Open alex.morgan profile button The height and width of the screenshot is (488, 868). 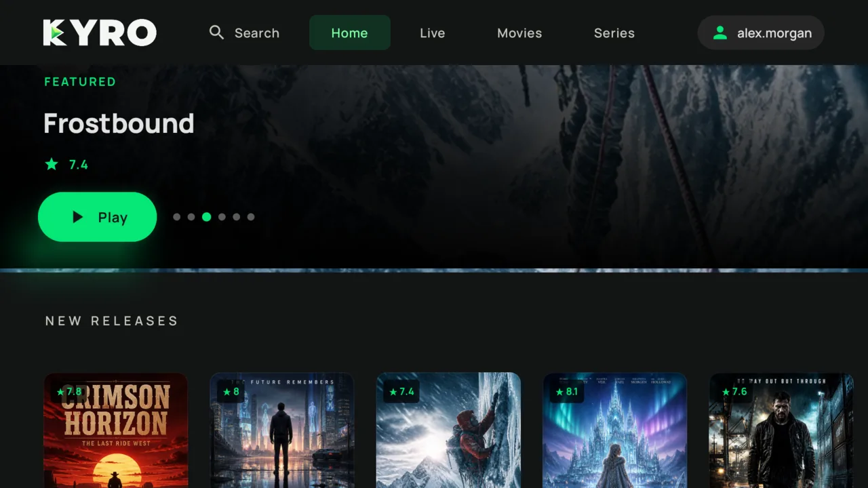(x=761, y=33)
